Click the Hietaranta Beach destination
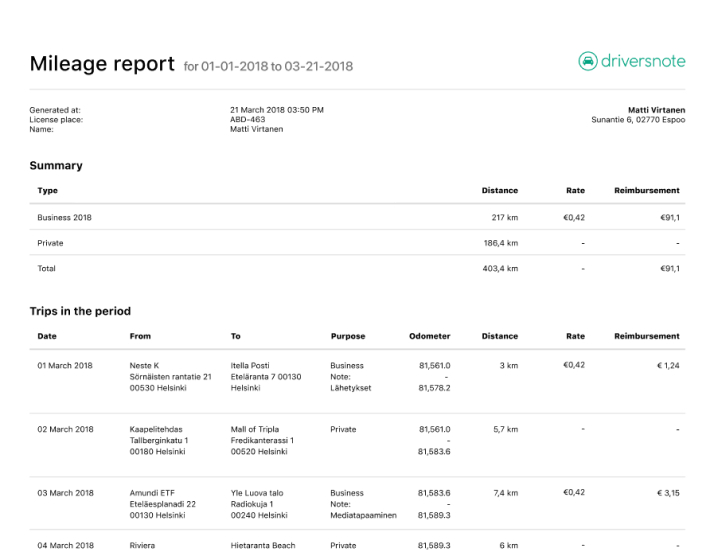 (263, 545)
